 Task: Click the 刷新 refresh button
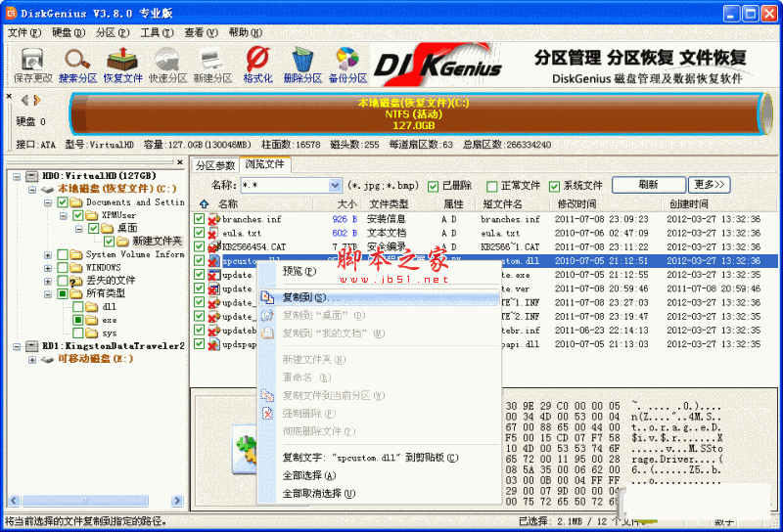(x=649, y=185)
